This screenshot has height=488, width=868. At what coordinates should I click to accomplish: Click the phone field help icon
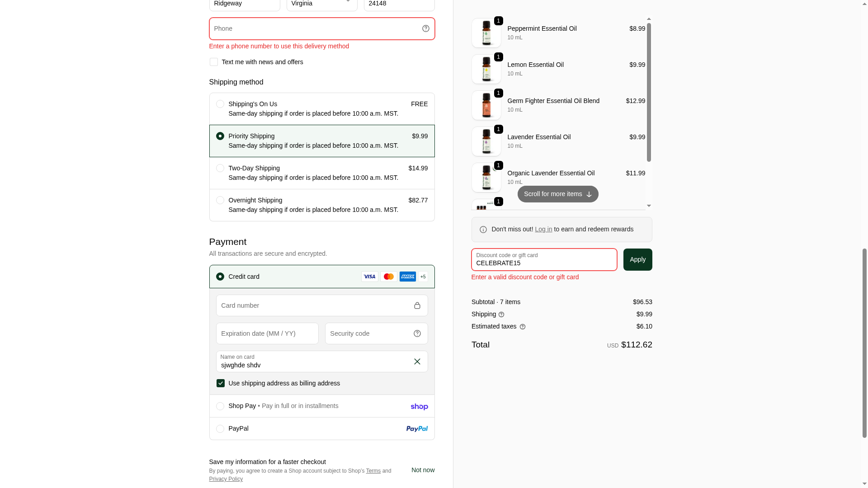tap(425, 28)
